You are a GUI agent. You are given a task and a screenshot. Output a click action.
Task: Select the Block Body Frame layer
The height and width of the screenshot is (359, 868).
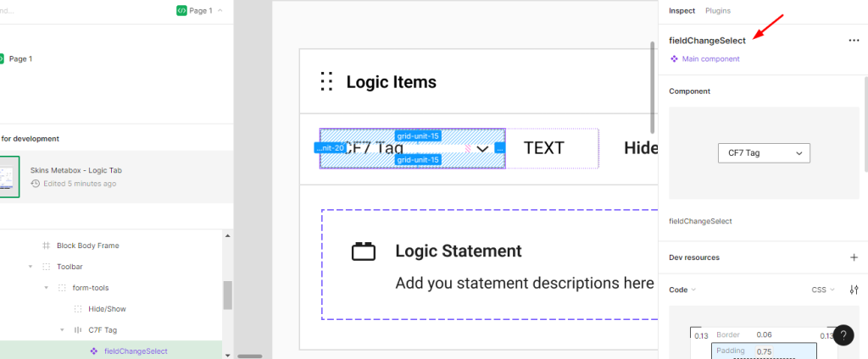point(87,246)
